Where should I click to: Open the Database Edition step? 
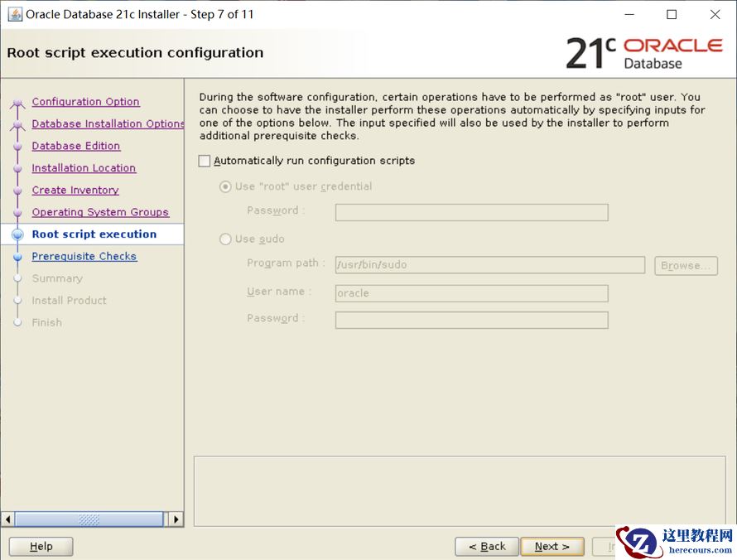click(75, 146)
